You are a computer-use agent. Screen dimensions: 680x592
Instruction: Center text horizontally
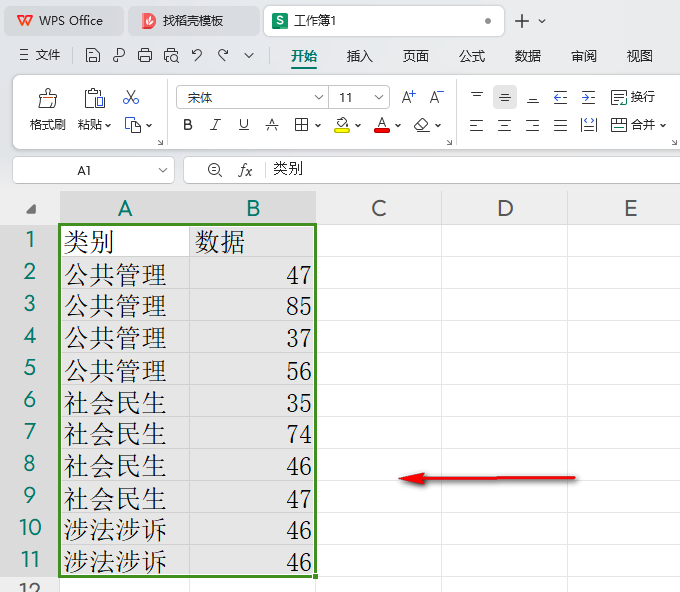coord(504,125)
